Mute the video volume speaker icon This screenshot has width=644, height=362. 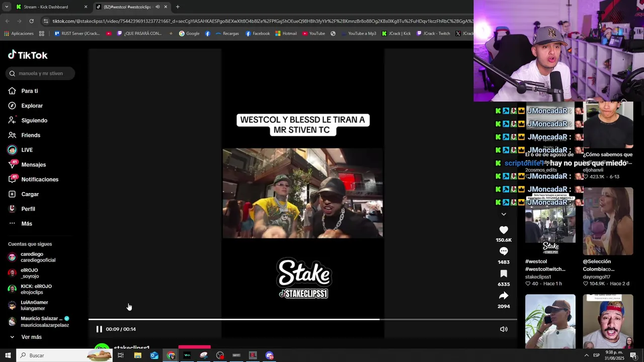(x=504, y=329)
